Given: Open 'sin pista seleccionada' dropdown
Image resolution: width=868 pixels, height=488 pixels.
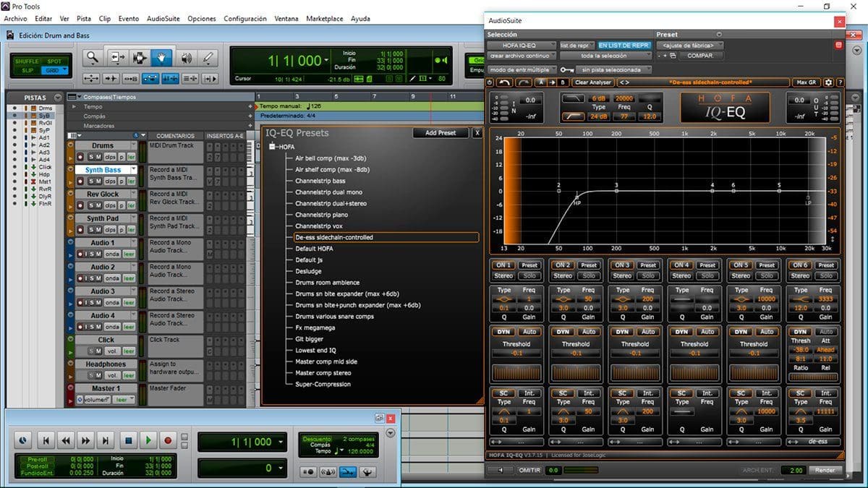Looking at the screenshot, I should (615, 69).
